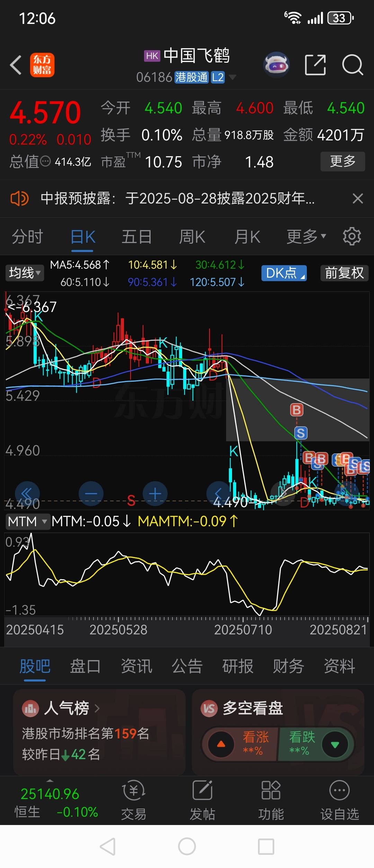Tap the double-left arrow chart button
Screen dimensions: 374x868
(27, 494)
